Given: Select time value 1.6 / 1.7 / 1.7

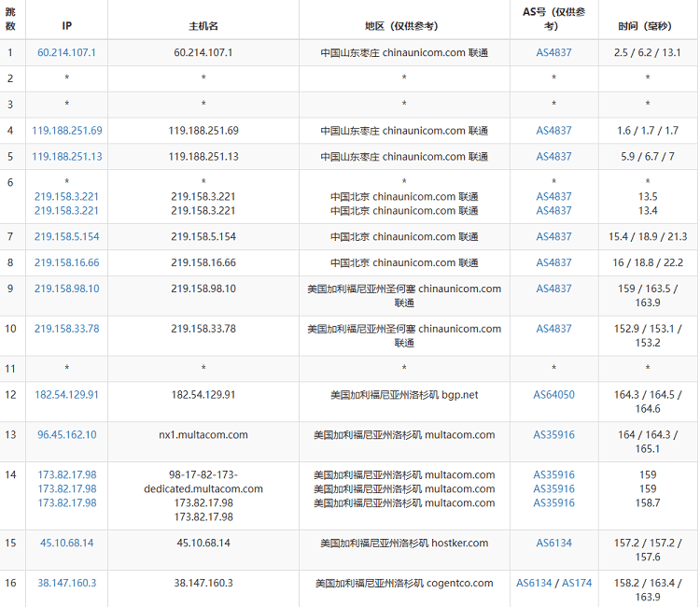Looking at the screenshot, I should click(648, 131).
